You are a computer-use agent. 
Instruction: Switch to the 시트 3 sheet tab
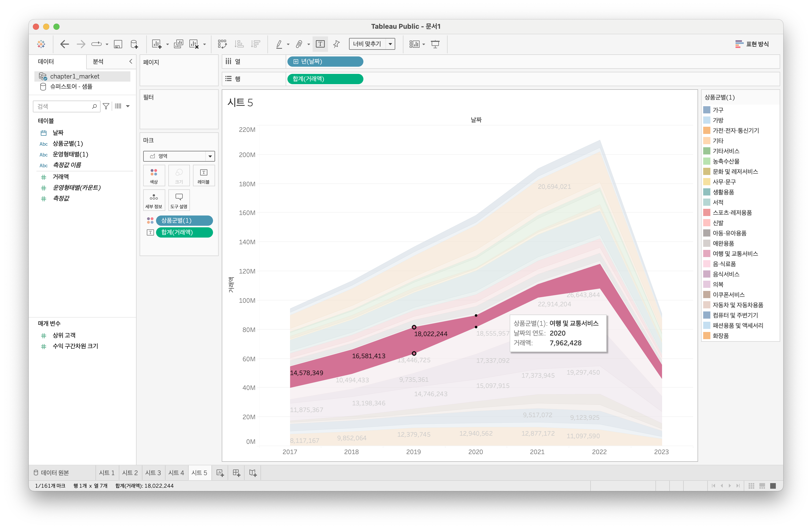153,473
